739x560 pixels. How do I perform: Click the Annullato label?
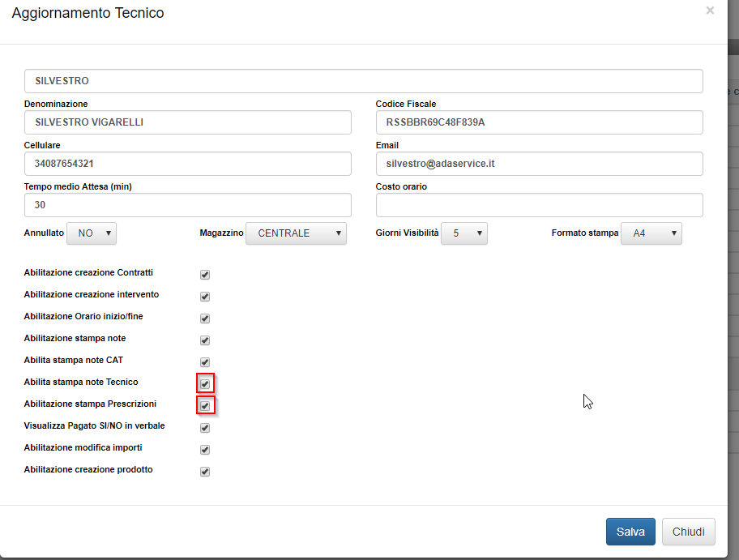[44, 233]
